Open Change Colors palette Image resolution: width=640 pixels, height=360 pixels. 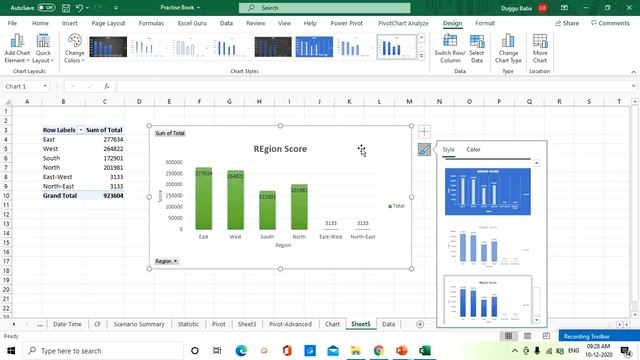tap(74, 49)
